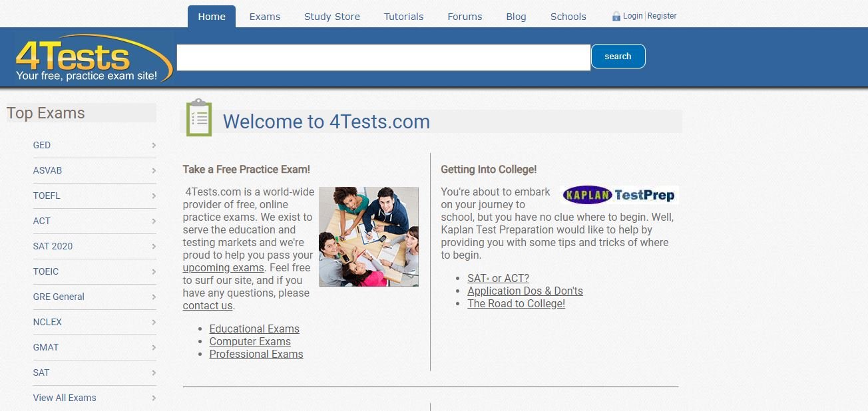
Task: Expand the TOEFL chevron arrow
Action: coord(154,196)
